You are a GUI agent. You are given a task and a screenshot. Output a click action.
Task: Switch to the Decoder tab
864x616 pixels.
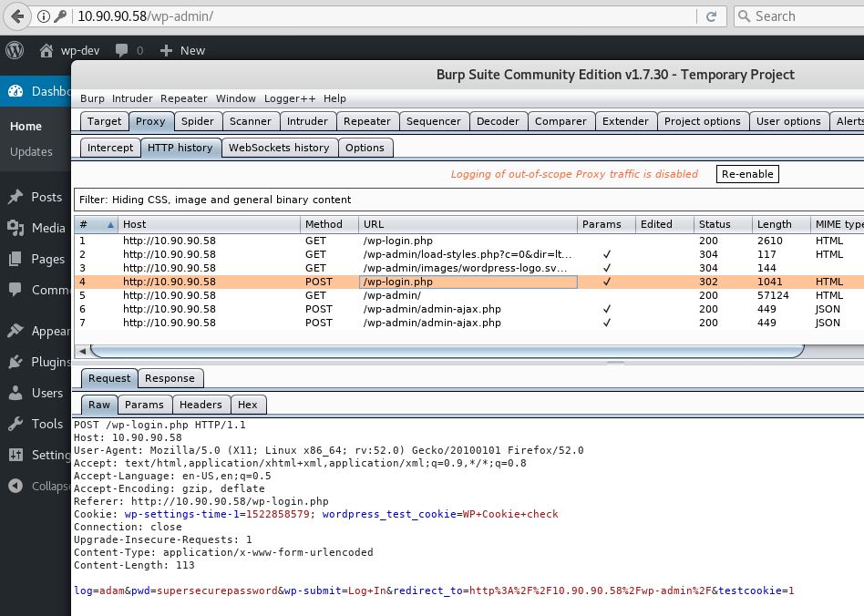coord(498,121)
